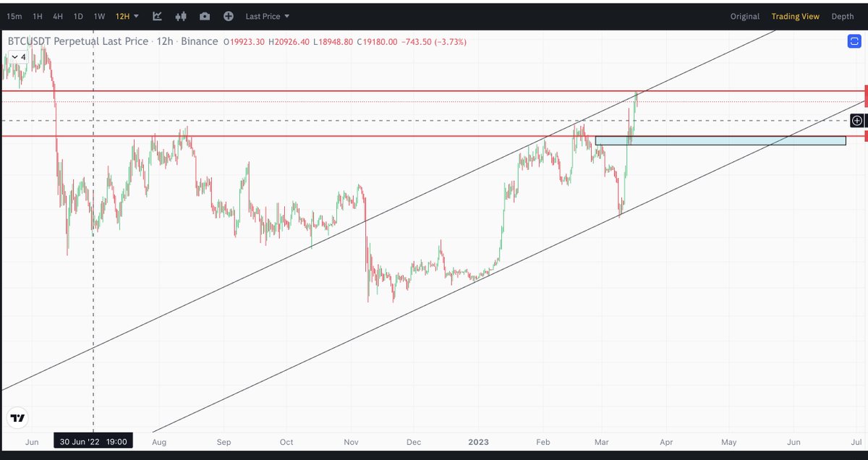Click the -743.50 (-3.73%) change value

(434, 42)
